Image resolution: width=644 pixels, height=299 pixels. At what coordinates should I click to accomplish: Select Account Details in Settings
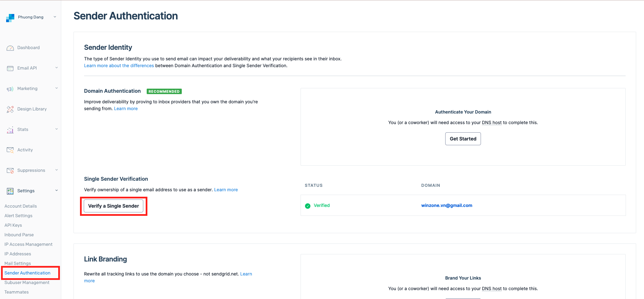pyautogui.click(x=20, y=206)
